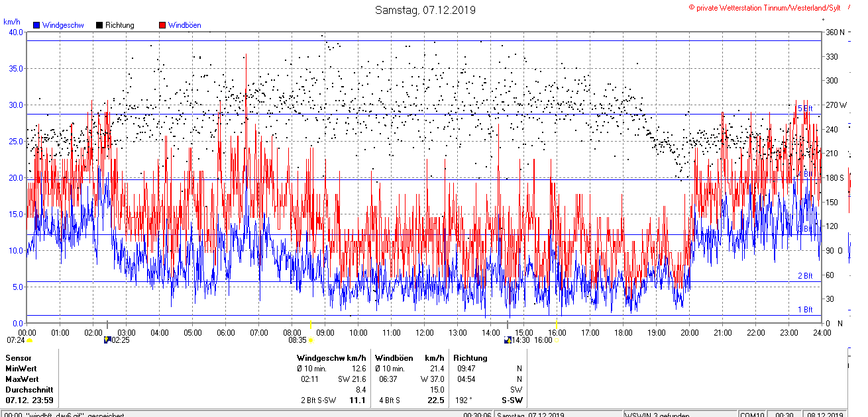Click the Durchschnitt row label
The height and width of the screenshot is (417, 868).
29,390
